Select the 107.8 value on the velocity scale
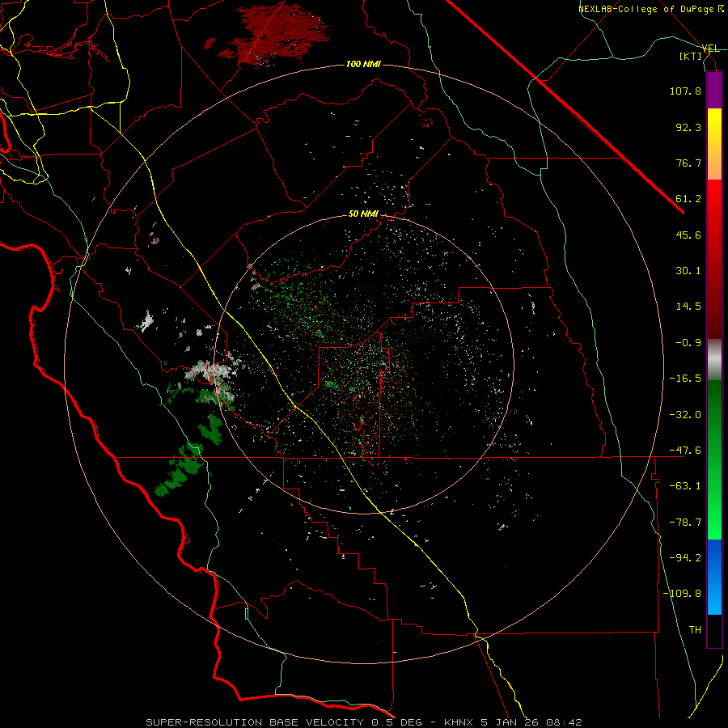Viewport: 728px width, 728px height. click(685, 91)
